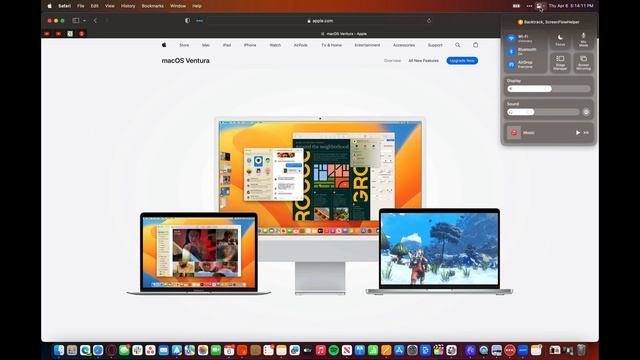The image size is (640, 360).
Task: Click the macOS Ventura page heading
Action: pyautogui.click(x=186, y=60)
